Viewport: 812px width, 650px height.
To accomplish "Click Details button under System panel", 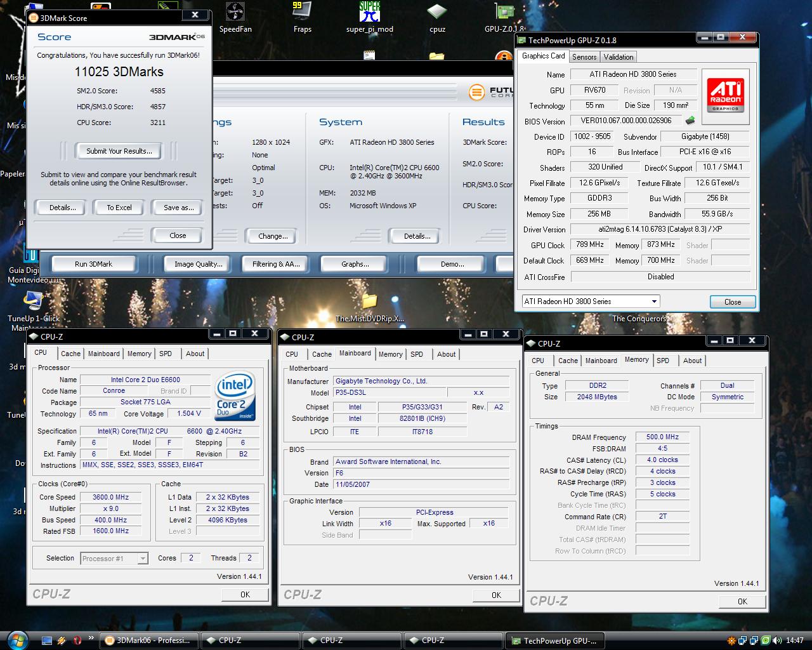I will click(417, 236).
